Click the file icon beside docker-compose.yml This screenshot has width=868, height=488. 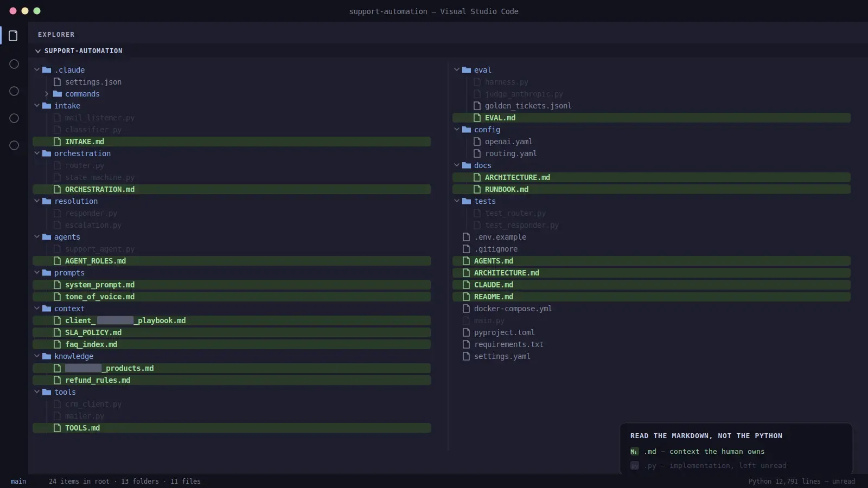click(466, 309)
